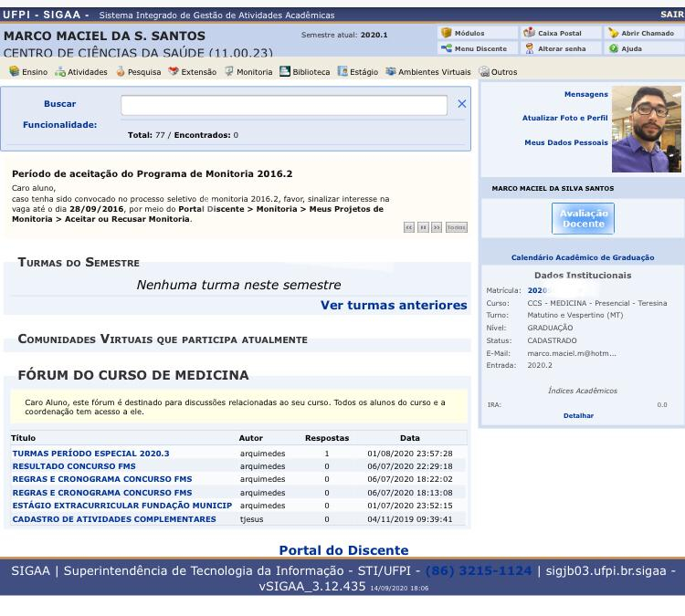This screenshot has height=616, width=685.
Task: Click date 01/08/2020 23:57:28
Action: (410, 454)
